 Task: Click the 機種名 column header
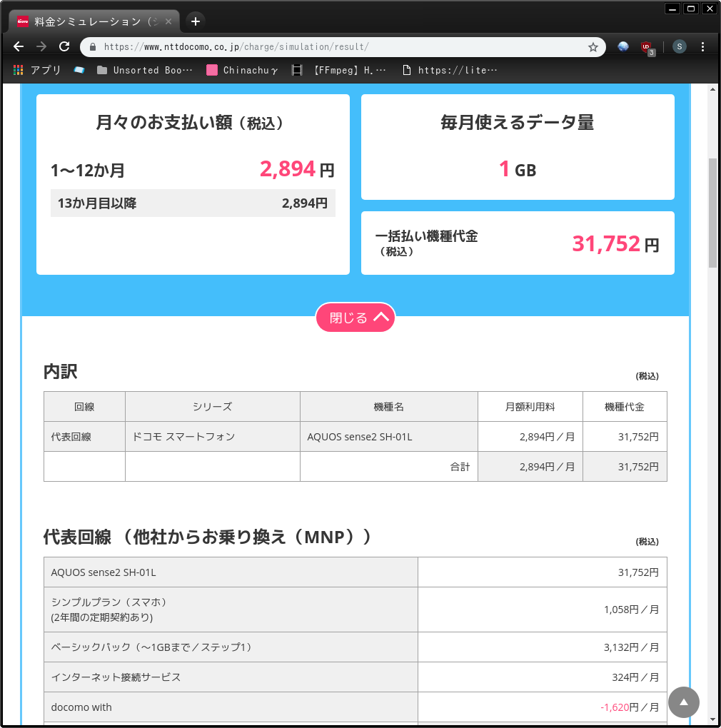(389, 407)
